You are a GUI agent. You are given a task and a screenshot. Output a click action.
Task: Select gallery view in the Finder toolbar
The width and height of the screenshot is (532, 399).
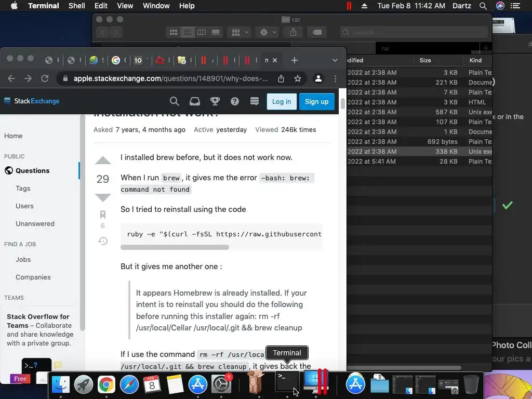pyautogui.click(x=216, y=32)
